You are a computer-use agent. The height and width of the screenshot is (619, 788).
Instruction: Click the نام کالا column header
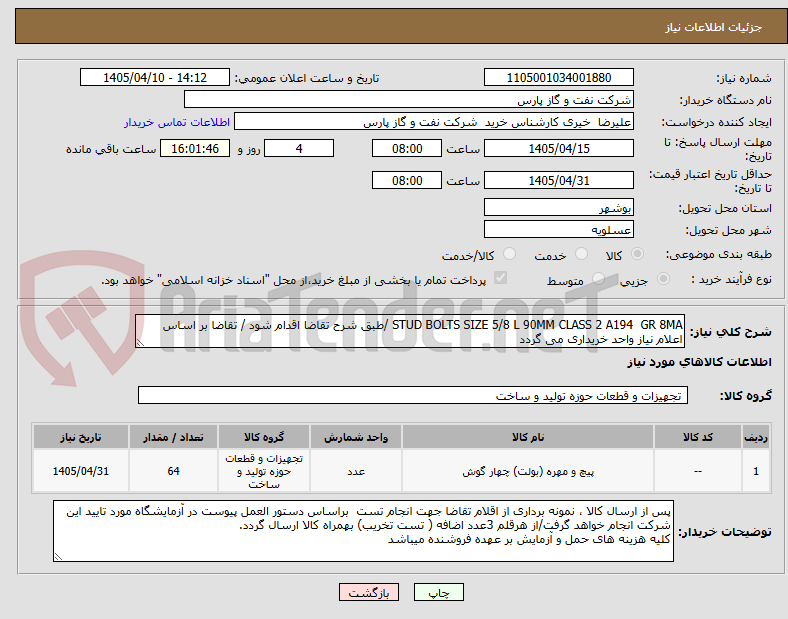528,437
